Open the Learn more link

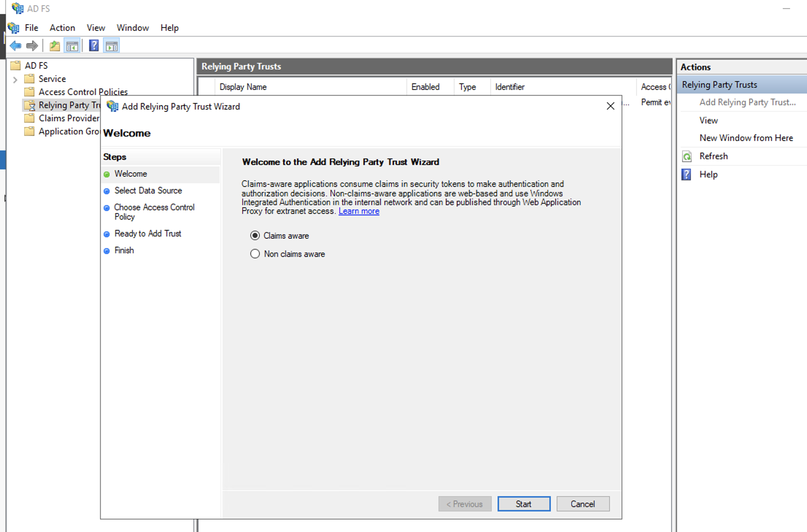(x=359, y=211)
